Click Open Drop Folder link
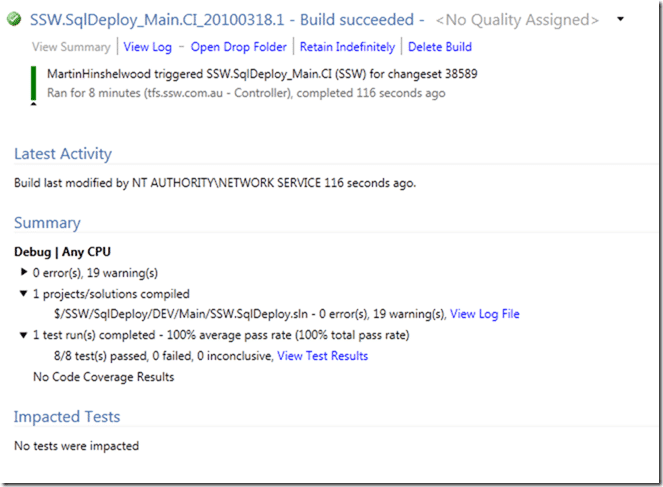 point(238,47)
